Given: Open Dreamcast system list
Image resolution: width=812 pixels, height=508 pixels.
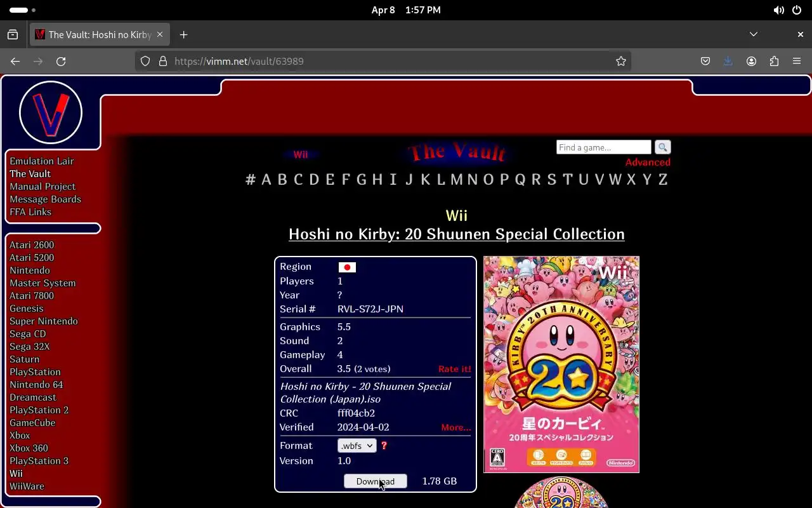Looking at the screenshot, I should point(33,398).
